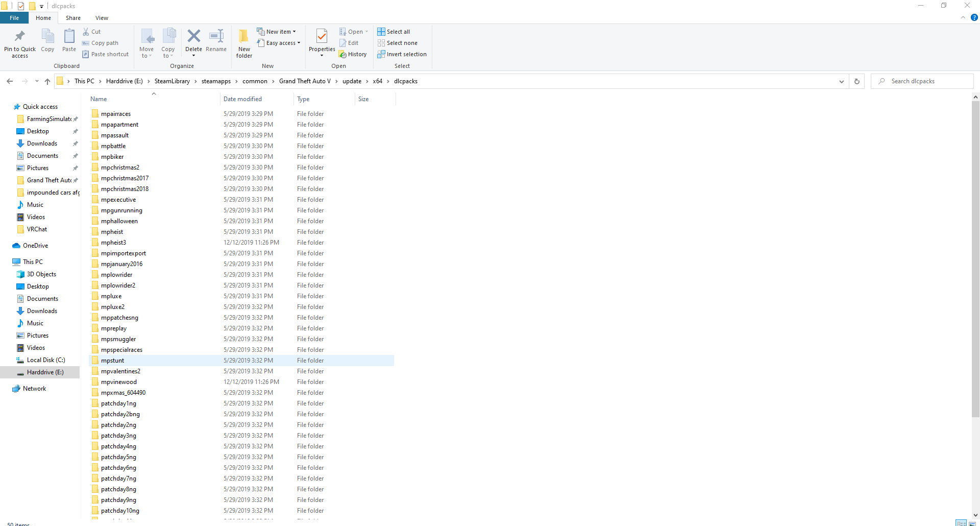
Task: Go up one folder level
Action: (x=47, y=81)
